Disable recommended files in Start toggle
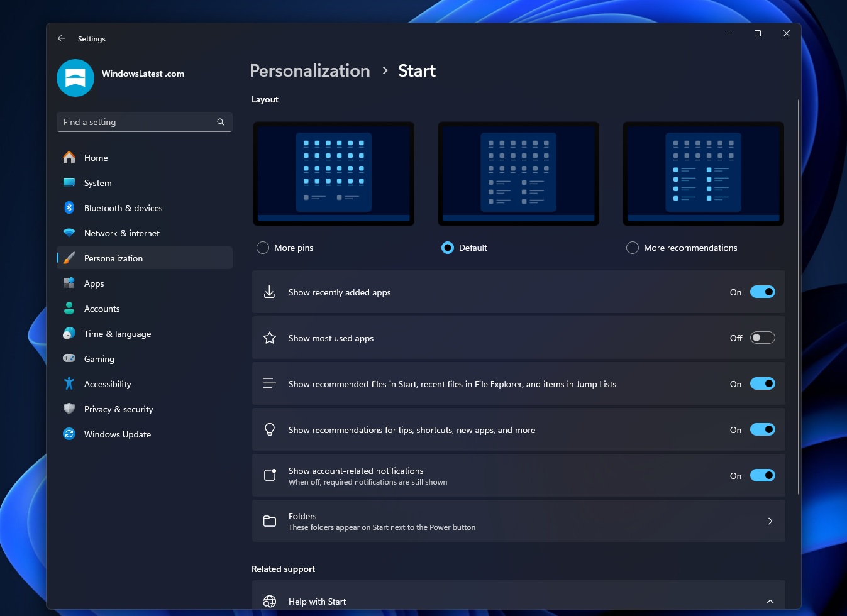 (x=763, y=383)
